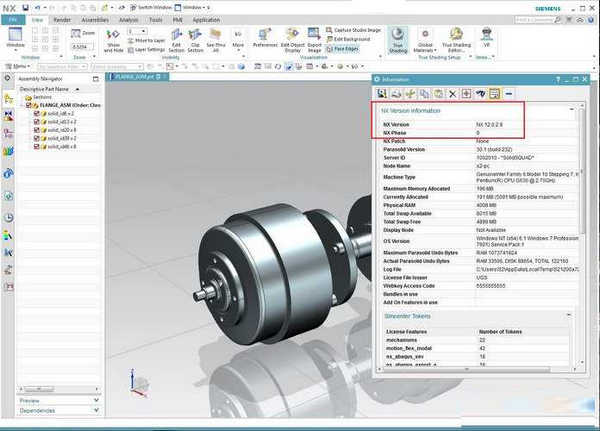Image resolution: width=600 pixels, height=431 pixels.
Task: Uncheck the solid_id20 x 8 checkbox
Action: (x=37, y=130)
